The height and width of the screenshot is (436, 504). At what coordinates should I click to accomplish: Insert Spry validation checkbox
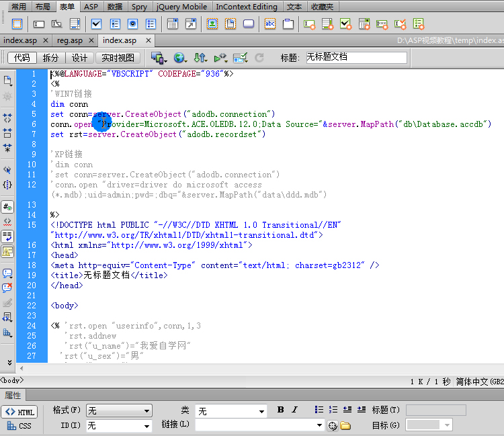(346, 24)
